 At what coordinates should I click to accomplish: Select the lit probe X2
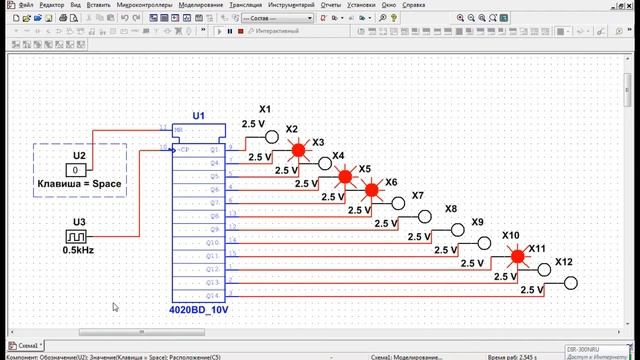point(298,150)
